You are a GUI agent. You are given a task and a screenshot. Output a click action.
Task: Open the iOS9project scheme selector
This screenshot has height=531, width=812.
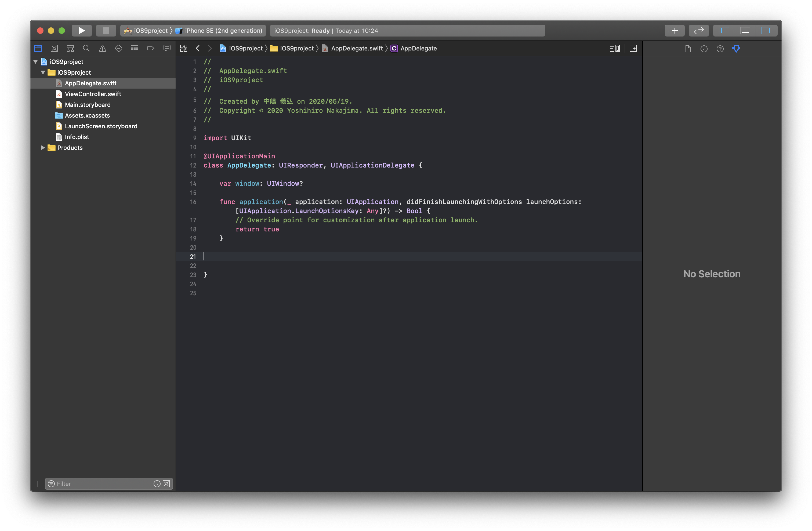(x=146, y=30)
